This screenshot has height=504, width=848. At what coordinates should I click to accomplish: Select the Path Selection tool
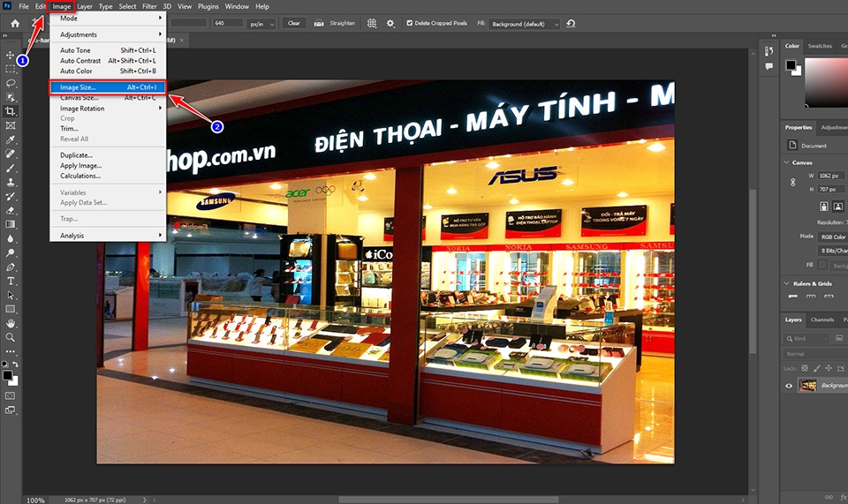11,295
